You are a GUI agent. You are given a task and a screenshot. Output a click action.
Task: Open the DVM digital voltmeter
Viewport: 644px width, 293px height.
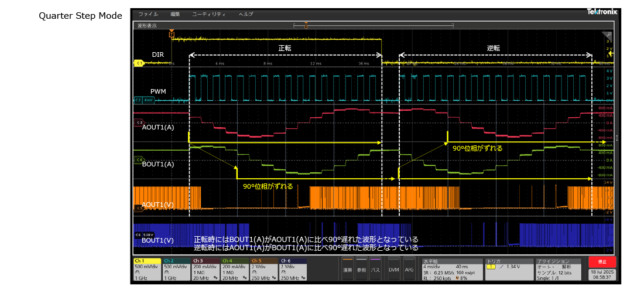pyautogui.click(x=393, y=269)
